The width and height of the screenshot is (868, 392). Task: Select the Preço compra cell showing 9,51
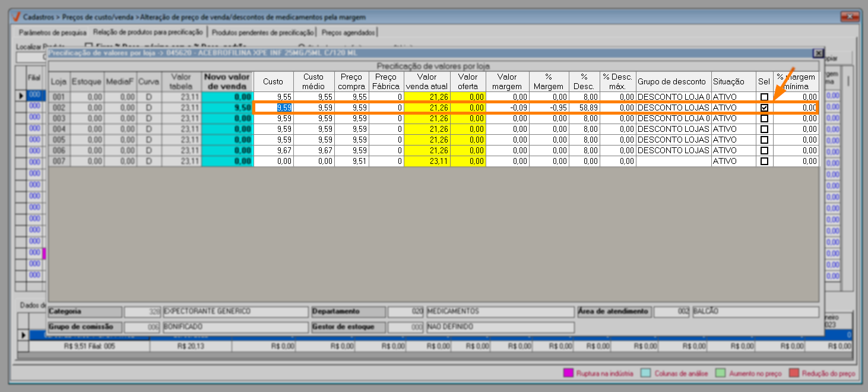351,161
